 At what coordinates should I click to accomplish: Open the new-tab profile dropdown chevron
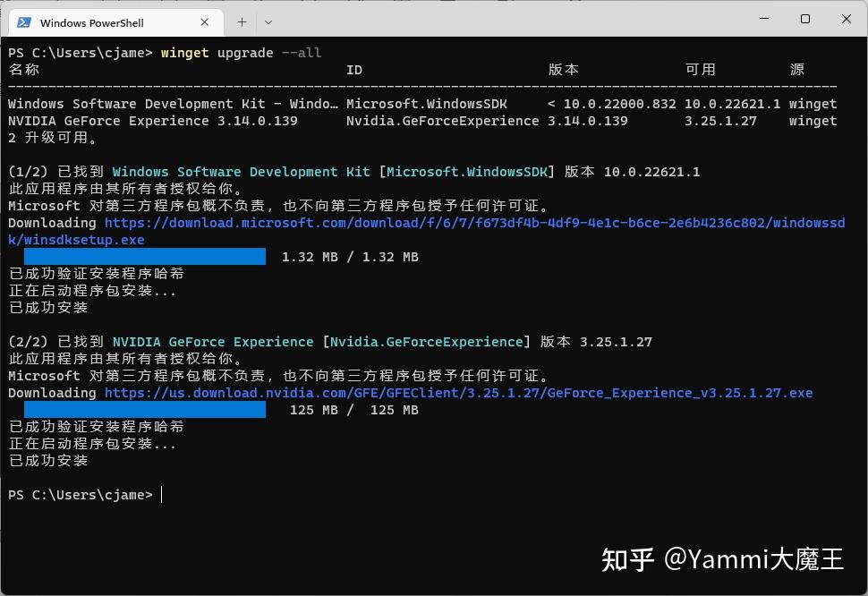click(x=268, y=22)
